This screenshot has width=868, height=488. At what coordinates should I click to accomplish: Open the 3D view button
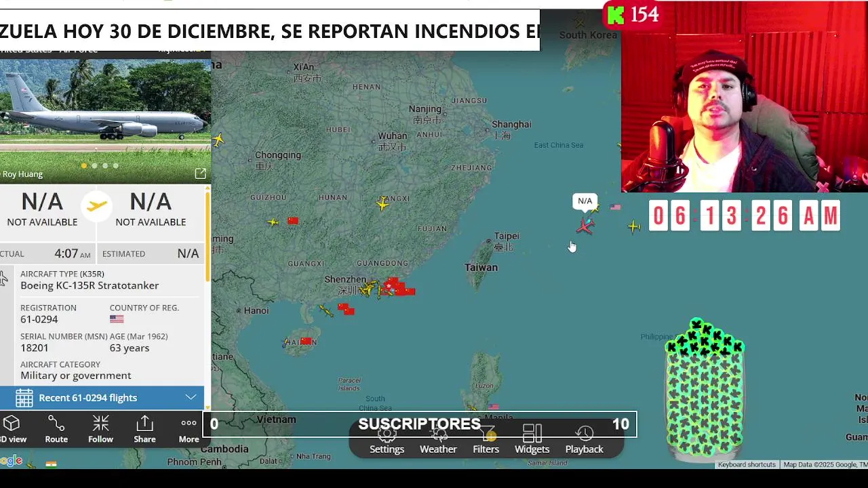[x=12, y=430]
